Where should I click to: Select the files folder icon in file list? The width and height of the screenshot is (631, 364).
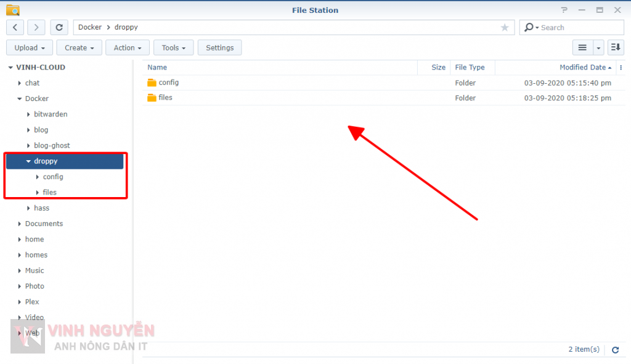point(152,98)
